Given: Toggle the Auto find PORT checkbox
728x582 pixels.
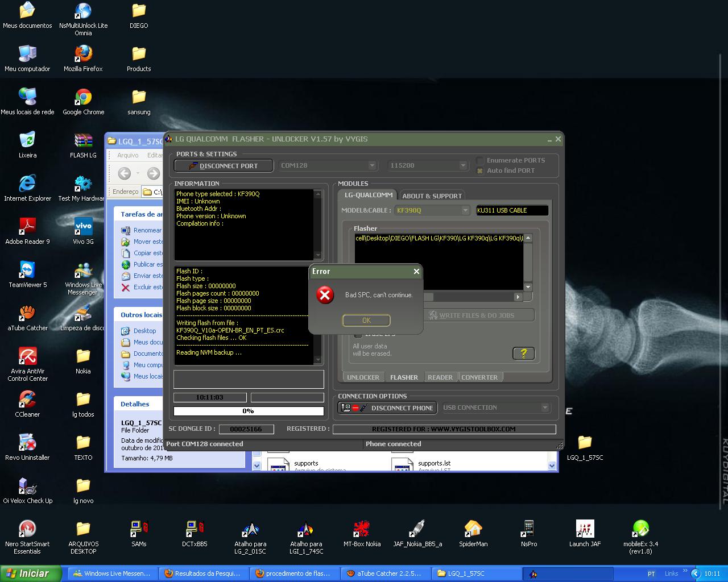Looking at the screenshot, I should point(480,171).
